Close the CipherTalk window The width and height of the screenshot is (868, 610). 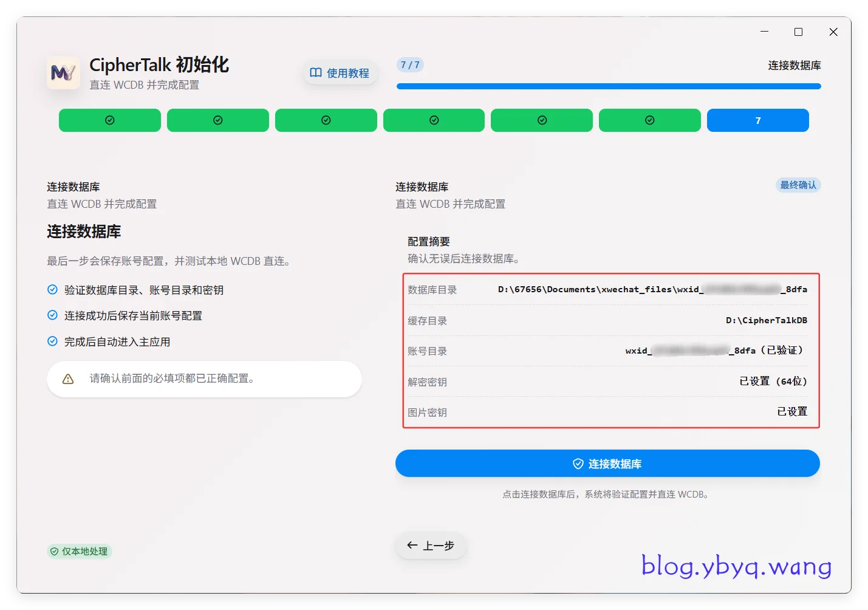tap(833, 32)
